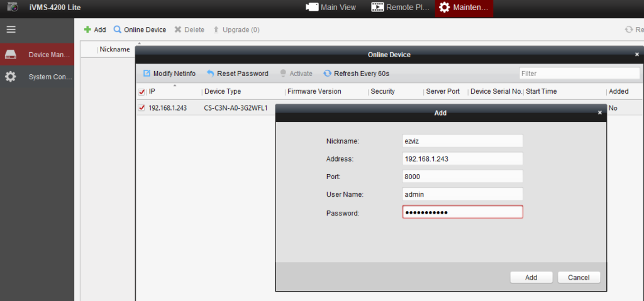
Task: Close the Add dialog
Action: click(599, 112)
